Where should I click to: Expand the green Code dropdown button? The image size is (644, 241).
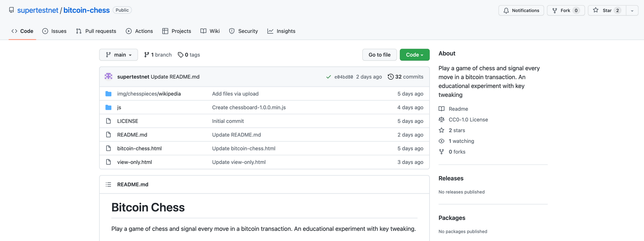tap(414, 55)
